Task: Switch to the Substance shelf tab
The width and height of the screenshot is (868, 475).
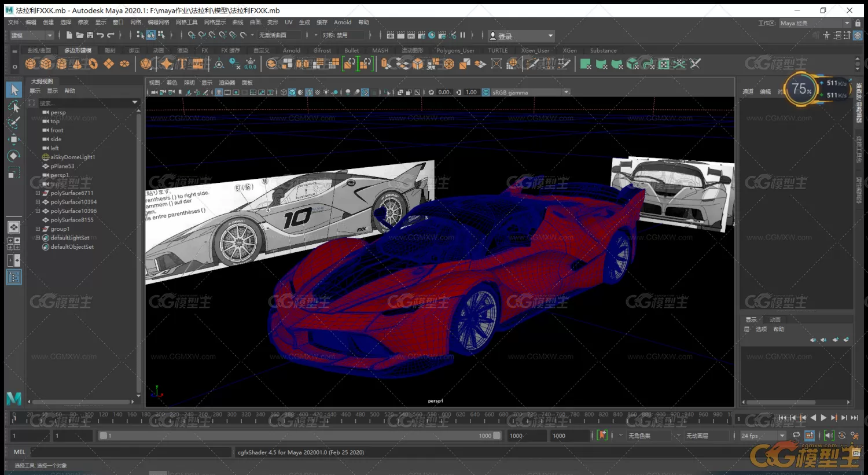Action: (x=603, y=50)
